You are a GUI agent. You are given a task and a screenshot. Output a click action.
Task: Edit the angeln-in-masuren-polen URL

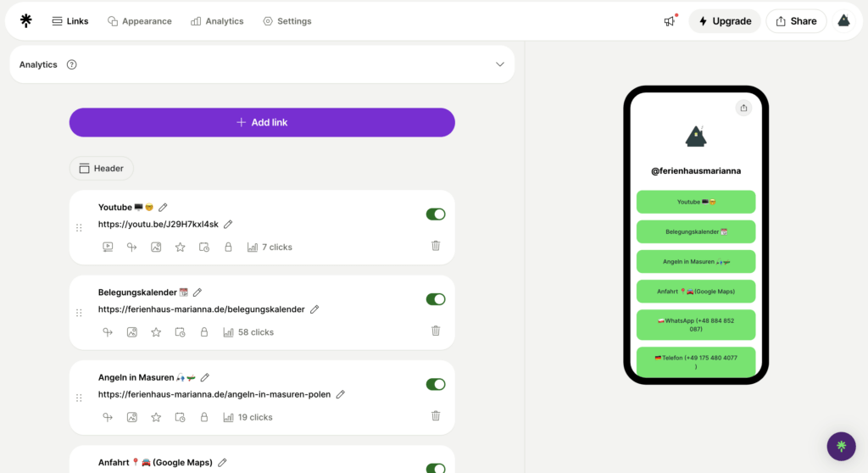pos(341,394)
